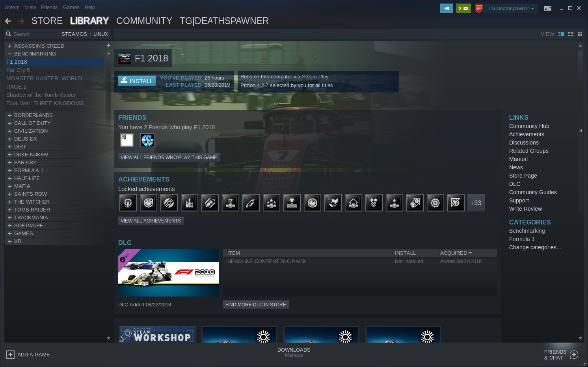
Task: Click the F1 2018 game icon in header
Action: 125,58
